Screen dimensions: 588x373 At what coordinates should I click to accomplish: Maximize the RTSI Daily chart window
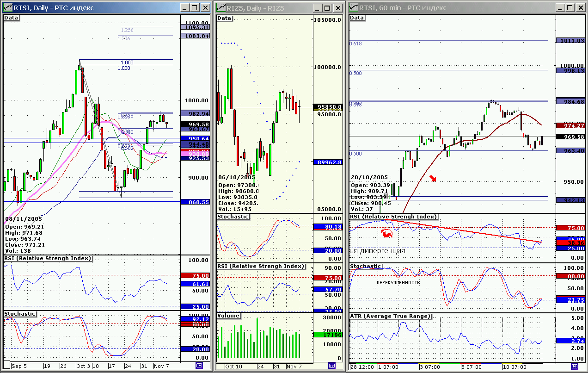point(195,8)
